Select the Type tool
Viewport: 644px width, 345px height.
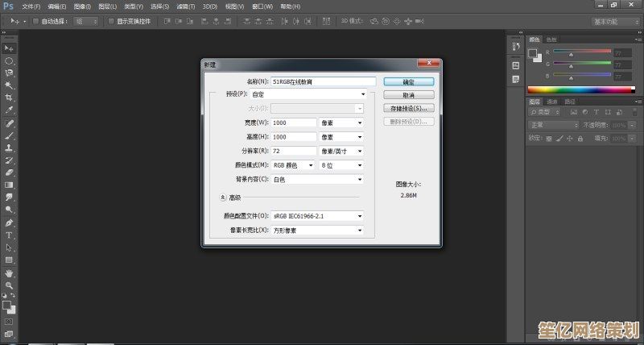[9, 235]
